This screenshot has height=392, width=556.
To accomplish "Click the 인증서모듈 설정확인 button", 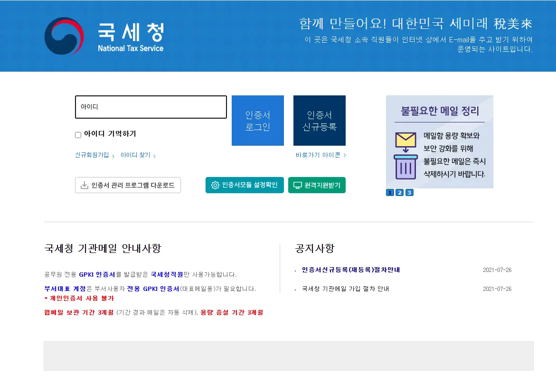I will (245, 185).
